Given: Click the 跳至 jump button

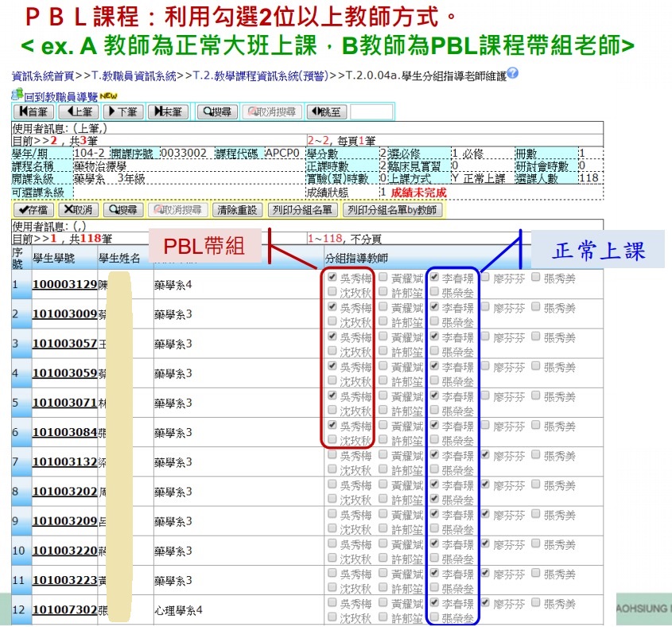Looking at the screenshot, I should point(326,112).
